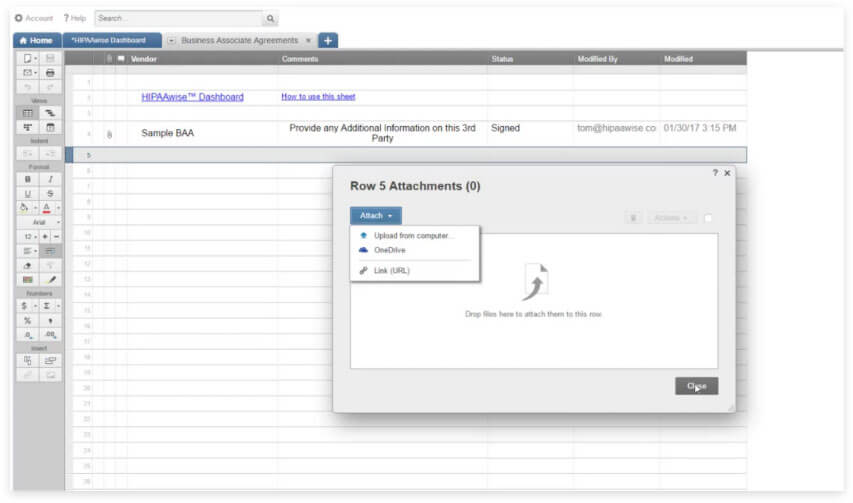
Task: Click the attachment paperclip on Sample BAA row
Action: pos(109,134)
